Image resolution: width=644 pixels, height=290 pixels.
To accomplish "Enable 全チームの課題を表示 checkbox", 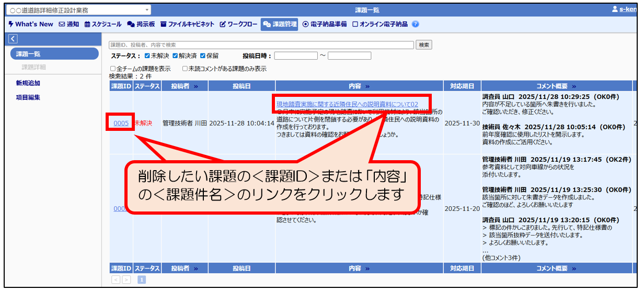I will [x=113, y=69].
